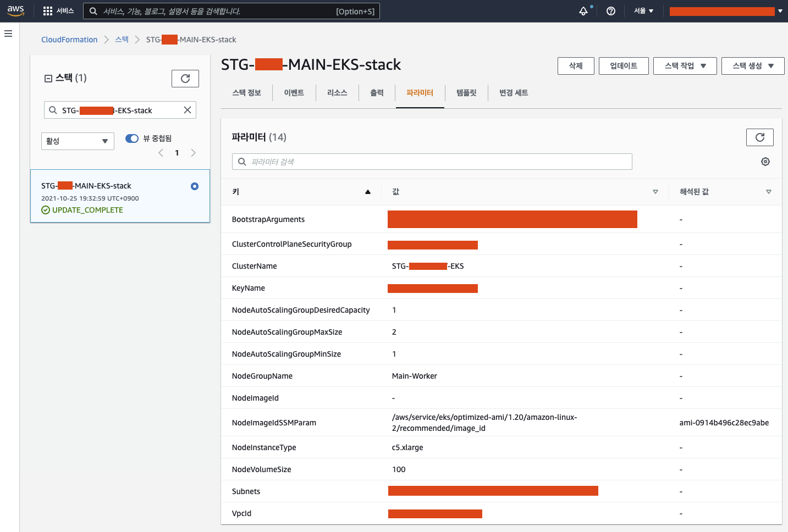Open the help question mark icon
788x532 pixels.
click(611, 11)
